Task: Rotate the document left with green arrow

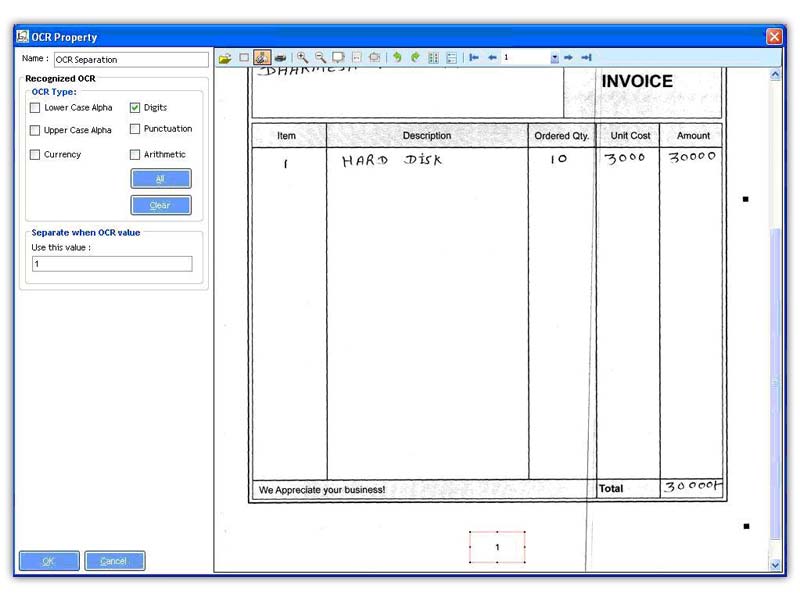Action: [x=397, y=58]
